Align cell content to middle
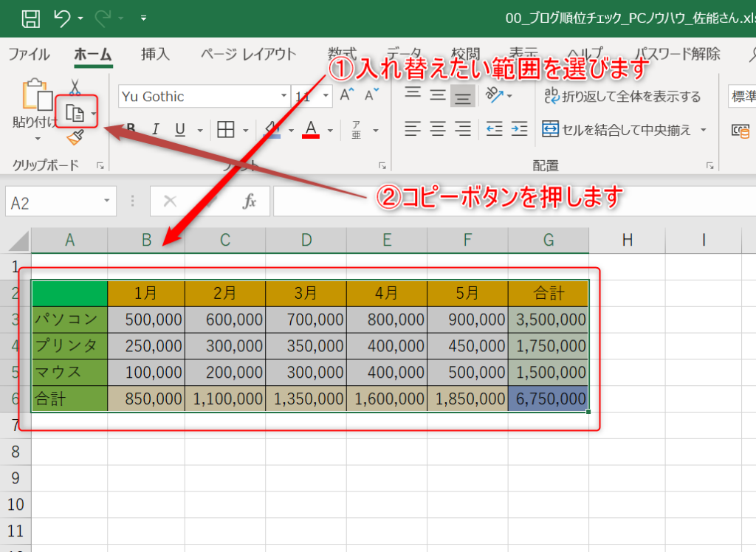This screenshot has height=552, width=756. (438, 95)
